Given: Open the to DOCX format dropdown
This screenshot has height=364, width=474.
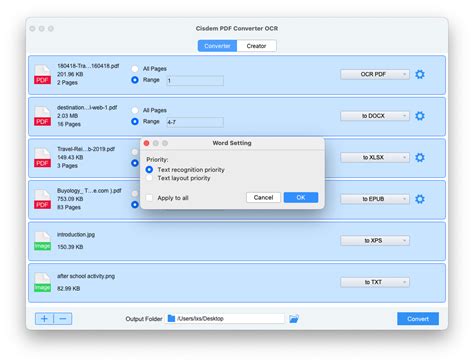Looking at the screenshot, I should pos(375,116).
